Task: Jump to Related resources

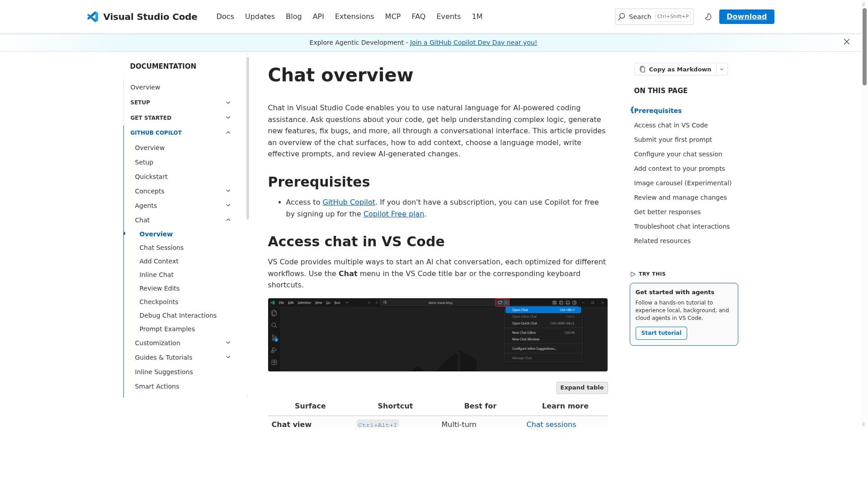Action: [662, 241]
